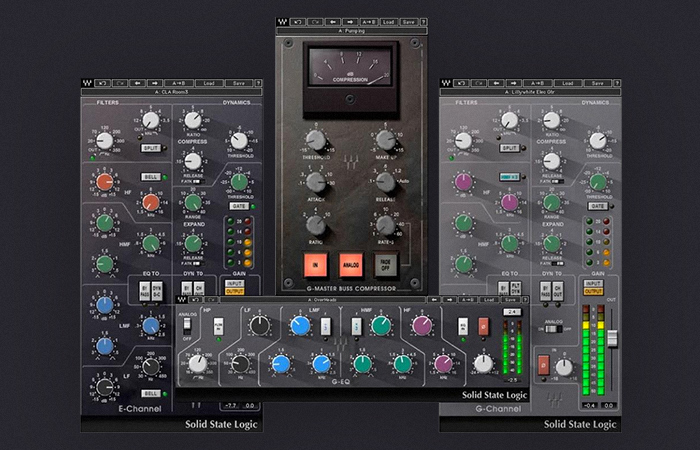The height and width of the screenshot is (450, 700).
Task: Flip ANALOG on/off switch in G-Channel
Action: click(554, 329)
